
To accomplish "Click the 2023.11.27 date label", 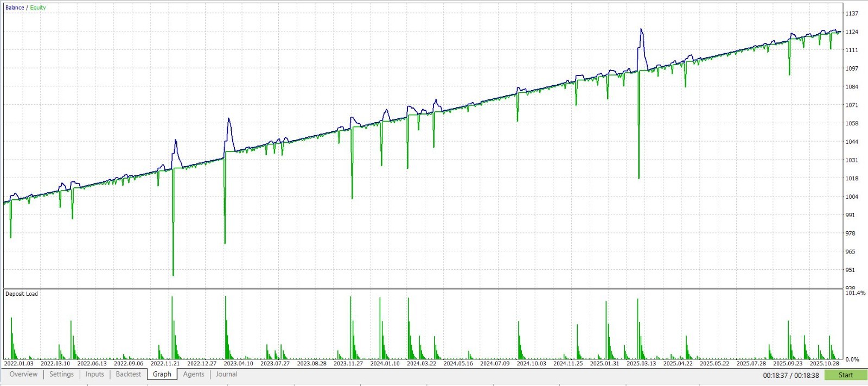I will (x=348, y=364).
